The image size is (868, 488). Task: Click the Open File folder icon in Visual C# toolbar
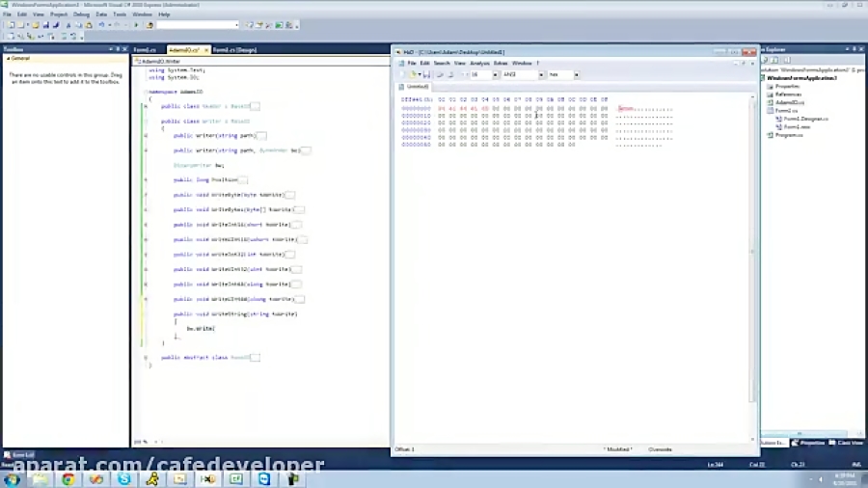click(x=36, y=25)
